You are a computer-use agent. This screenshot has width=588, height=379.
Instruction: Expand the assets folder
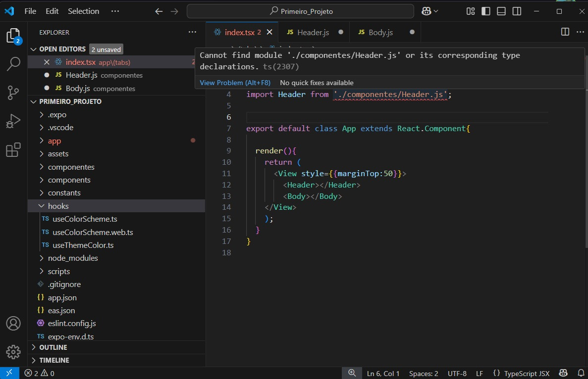pos(116,154)
